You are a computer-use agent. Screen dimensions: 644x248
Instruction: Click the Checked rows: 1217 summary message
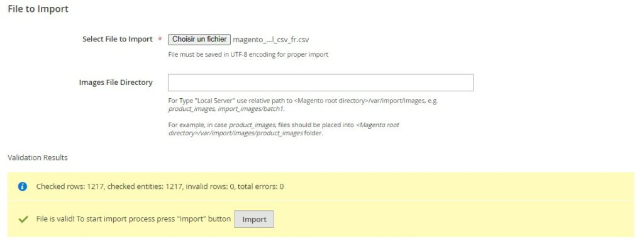tap(160, 186)
